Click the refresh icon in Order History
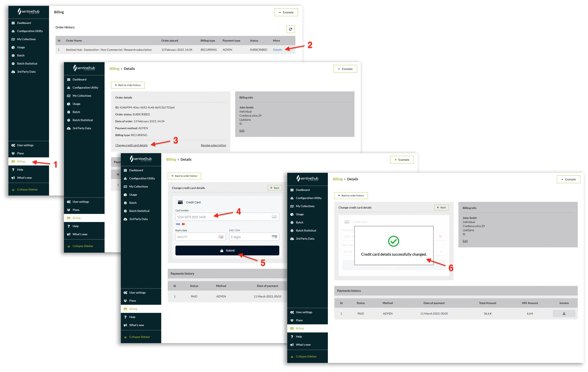588x372 pixels. point(290,29)
